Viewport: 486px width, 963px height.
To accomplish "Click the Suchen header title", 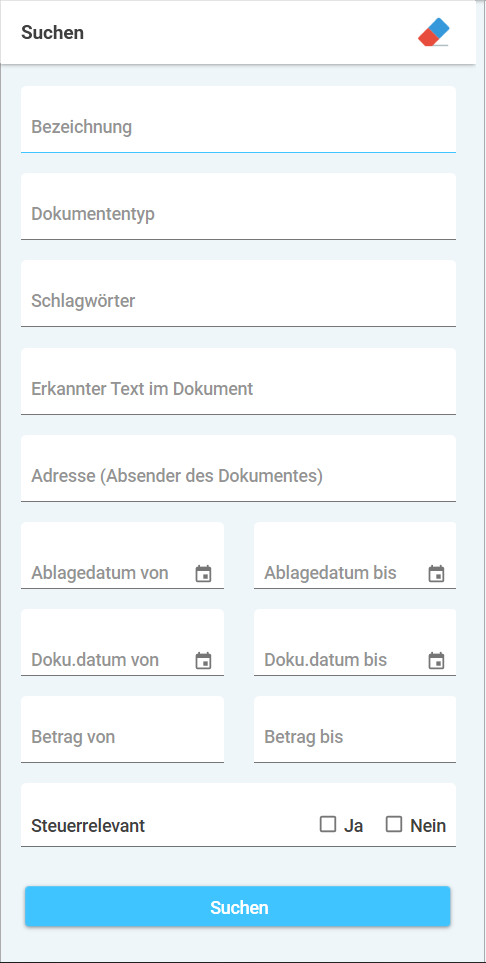I will point(53,33).
